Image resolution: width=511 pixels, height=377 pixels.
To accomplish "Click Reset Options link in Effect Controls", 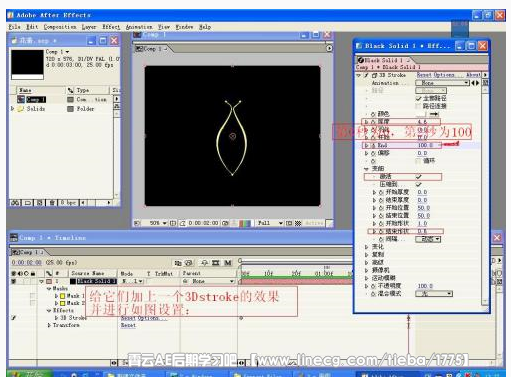I will (435, 75).
